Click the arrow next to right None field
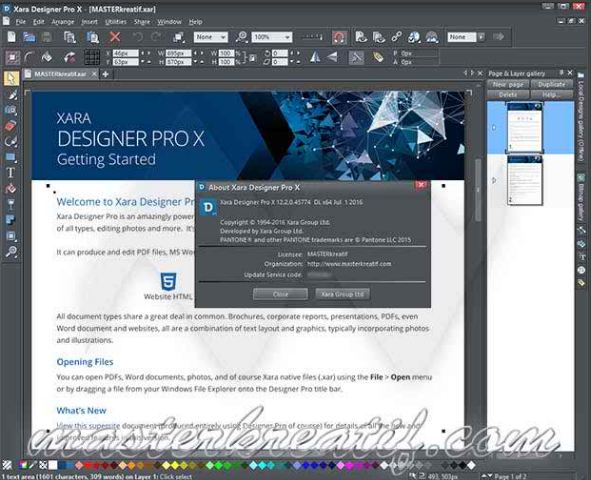The image size is (591, 480). pyautogui.click(x=481, y=37)
